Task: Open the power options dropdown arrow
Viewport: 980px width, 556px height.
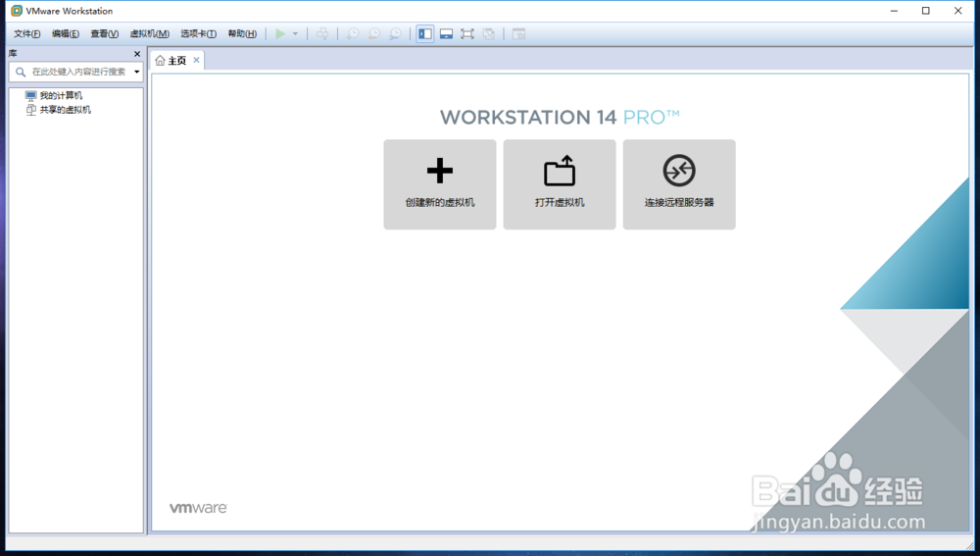Action: click(x=296, y=33)
